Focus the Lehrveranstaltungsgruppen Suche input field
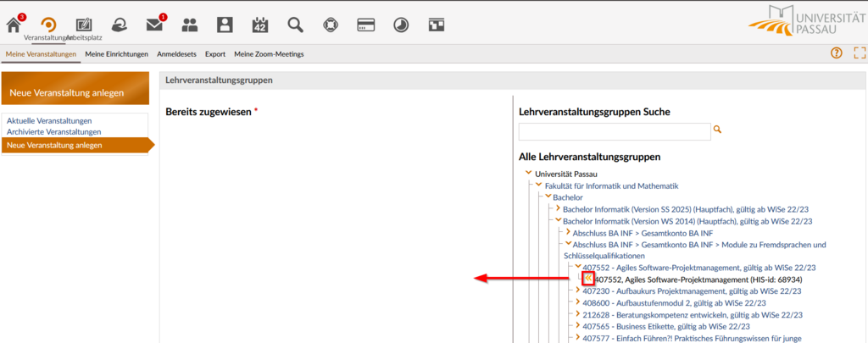This screenshot has width=868, height=343. click(x=615, y=131)
